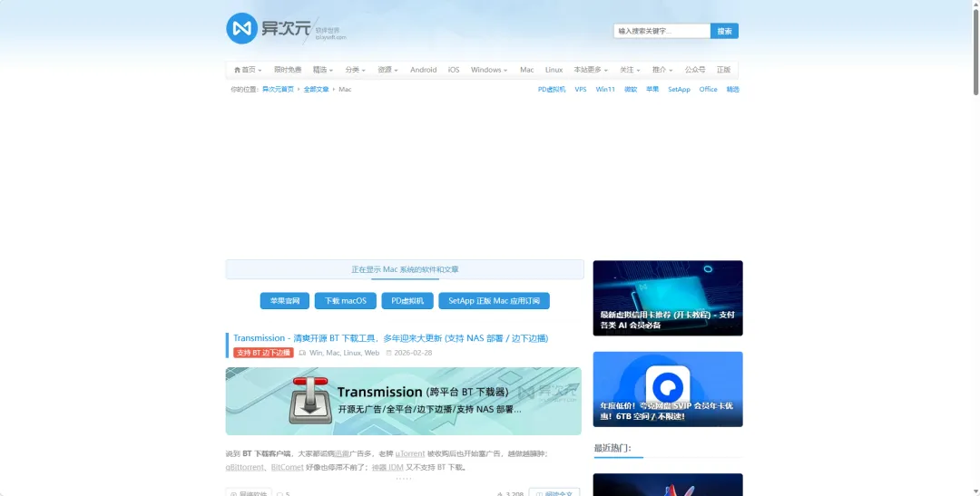980x496 pixels.
Task: Click the 下载 macOS button
Action: coord(346,300)
